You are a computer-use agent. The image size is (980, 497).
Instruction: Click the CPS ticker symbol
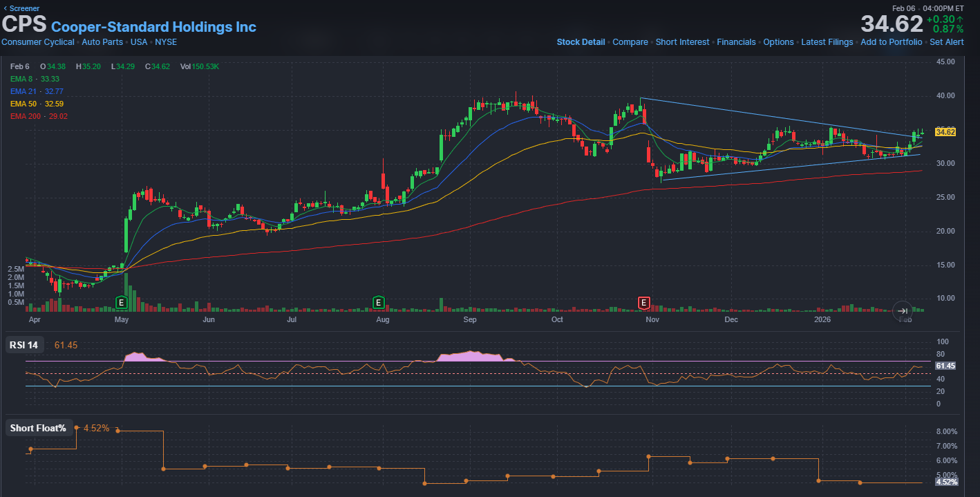[24, 25]
